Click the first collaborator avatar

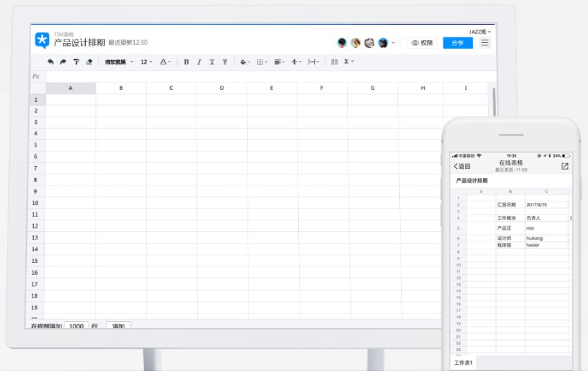click(342, 43)
